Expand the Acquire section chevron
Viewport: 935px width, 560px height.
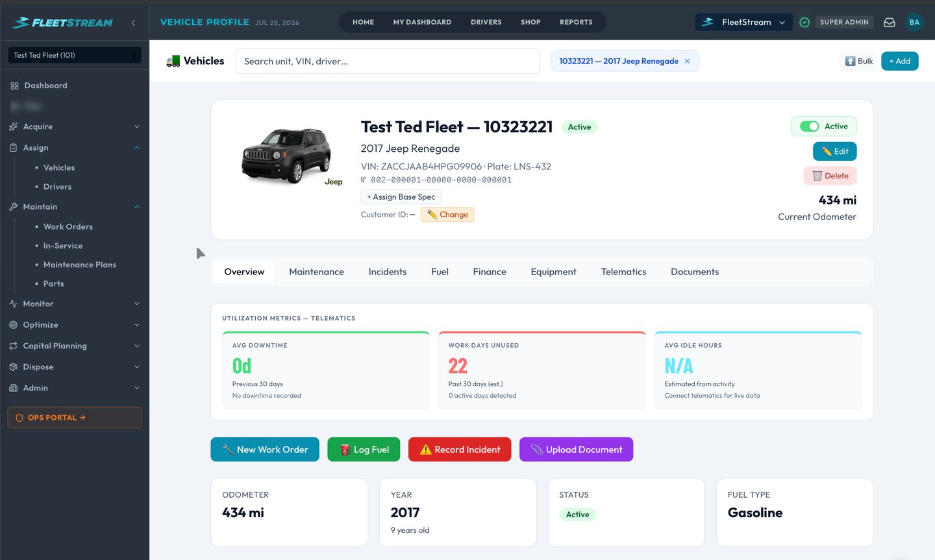click(x=136, y=127)
